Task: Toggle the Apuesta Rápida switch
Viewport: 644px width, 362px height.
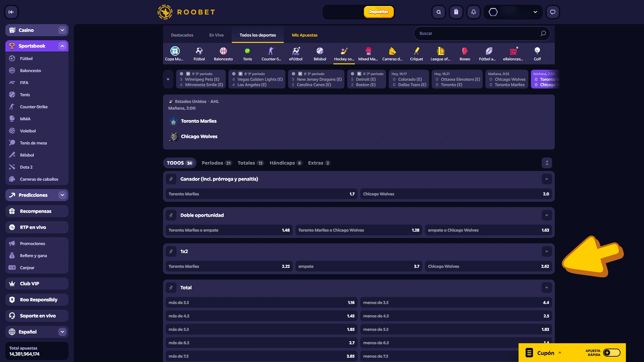Action: (611, 353)
